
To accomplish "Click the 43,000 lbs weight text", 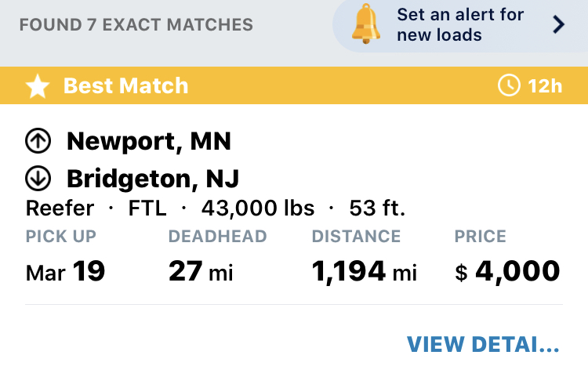I will coord(258,208).
